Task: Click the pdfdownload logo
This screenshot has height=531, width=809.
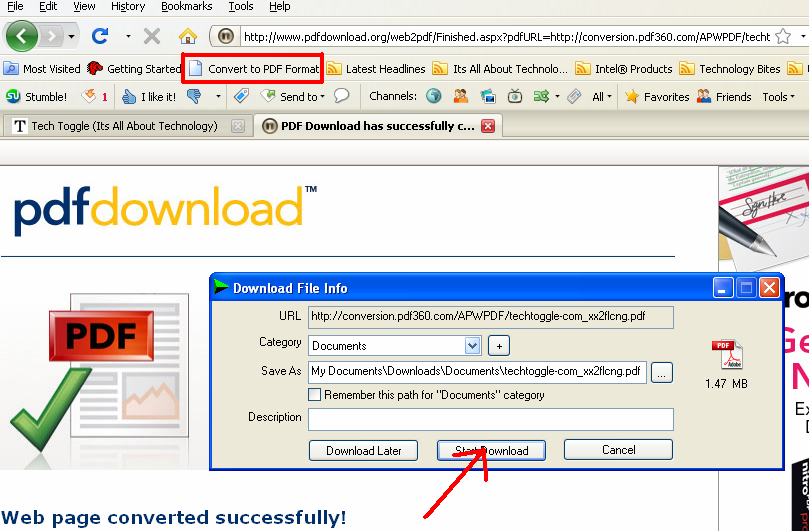Action: (165, 211)
